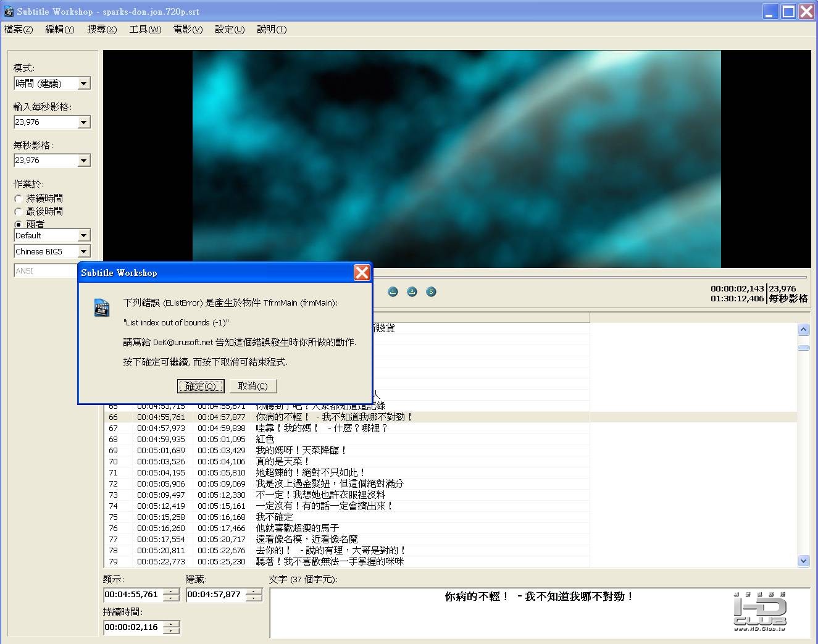Close the error dialog with the red X

[362, 272]
